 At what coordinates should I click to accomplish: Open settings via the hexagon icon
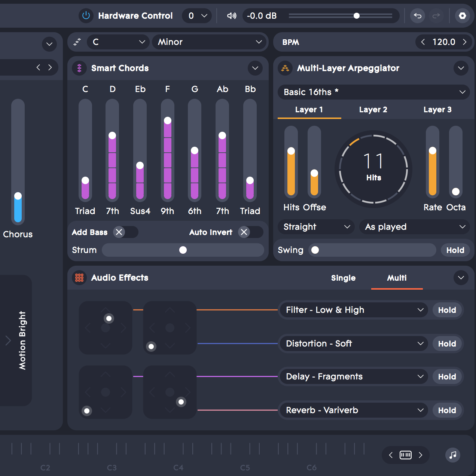point(463,16)
